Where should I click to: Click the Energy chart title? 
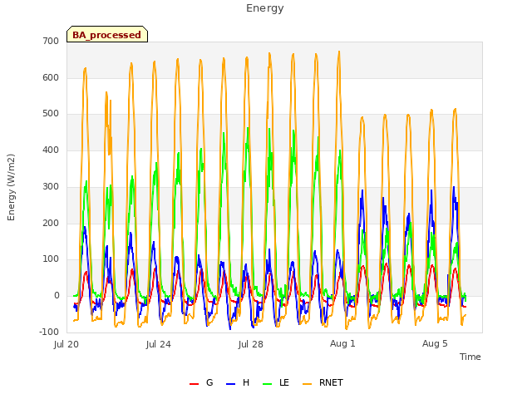[x=264, y=8]
